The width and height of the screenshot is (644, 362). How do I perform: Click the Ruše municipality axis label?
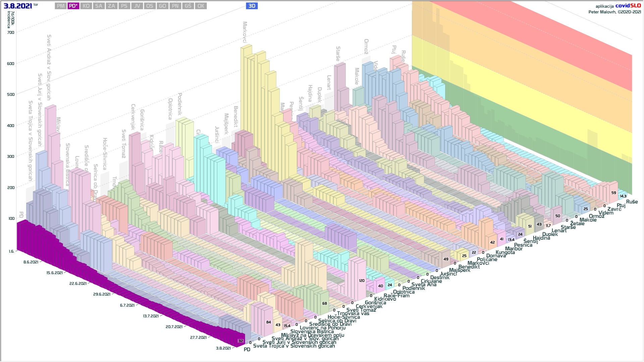point(632,201)
